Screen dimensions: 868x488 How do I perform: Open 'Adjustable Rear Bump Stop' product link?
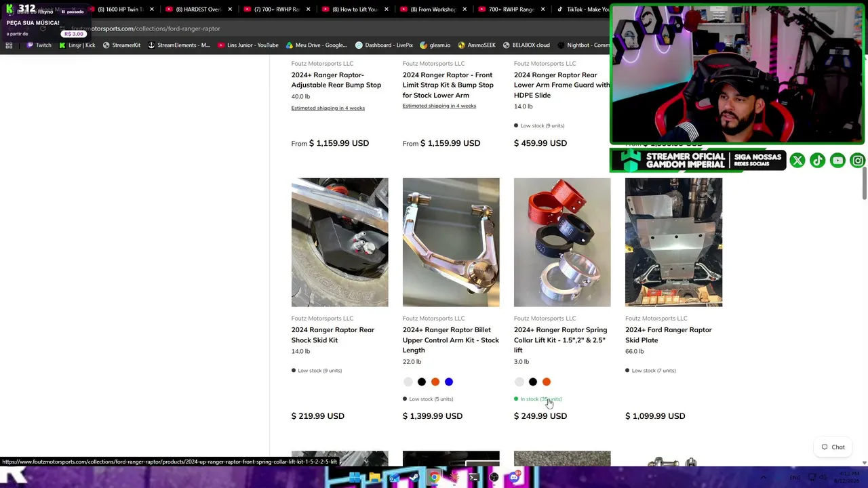click(336, 80)
